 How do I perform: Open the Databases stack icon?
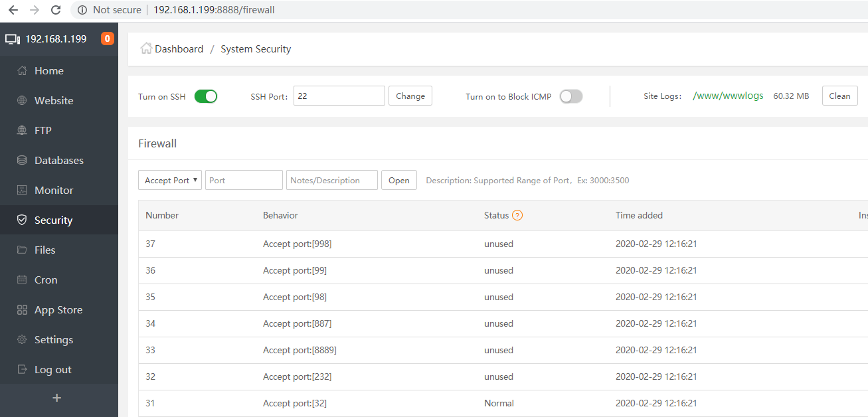coord(22,161)
